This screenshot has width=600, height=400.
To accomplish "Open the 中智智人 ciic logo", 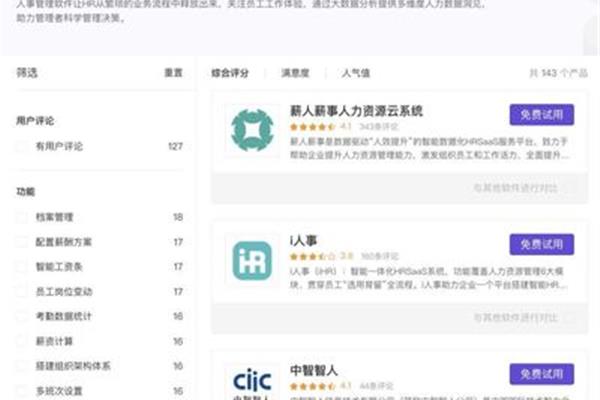I will [253, 382].
